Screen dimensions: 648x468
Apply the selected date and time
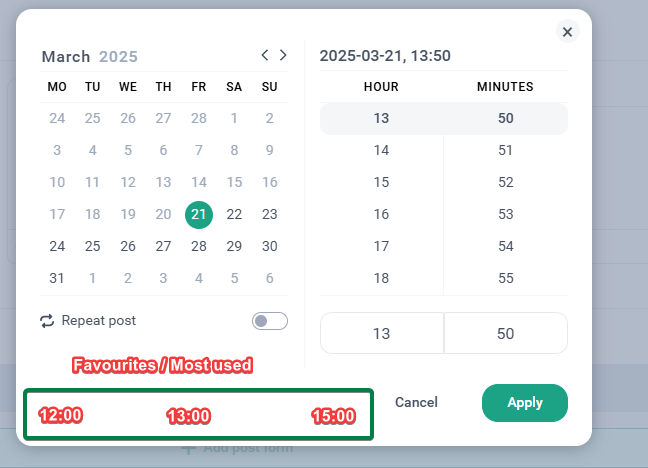(525, 403)
